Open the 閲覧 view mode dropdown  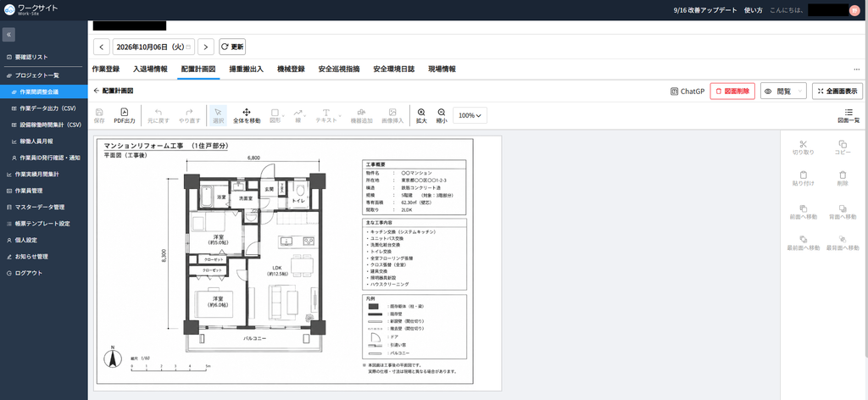(783, 92)
